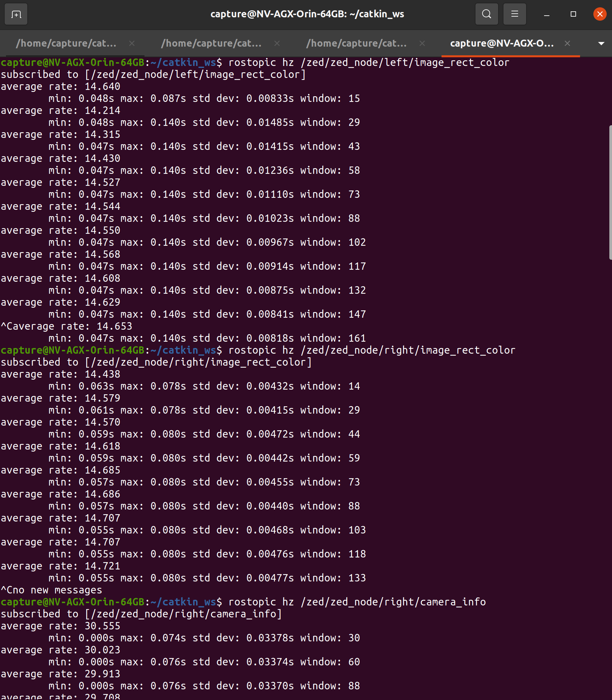
Task: Switch to the first /home/capture/cat... tab
Action: (67, 43)
